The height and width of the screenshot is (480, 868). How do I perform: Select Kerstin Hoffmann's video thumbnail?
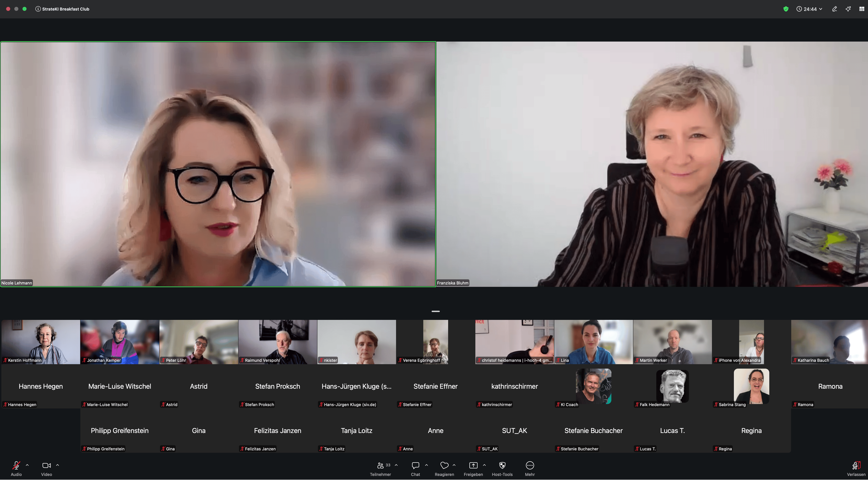41,342
